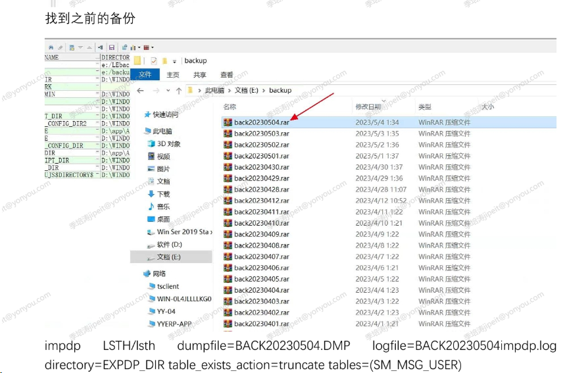This screenshot has height=373, width=588.
Task: Click the bar chart icon in grid toolbar
Action: (133, 47)
